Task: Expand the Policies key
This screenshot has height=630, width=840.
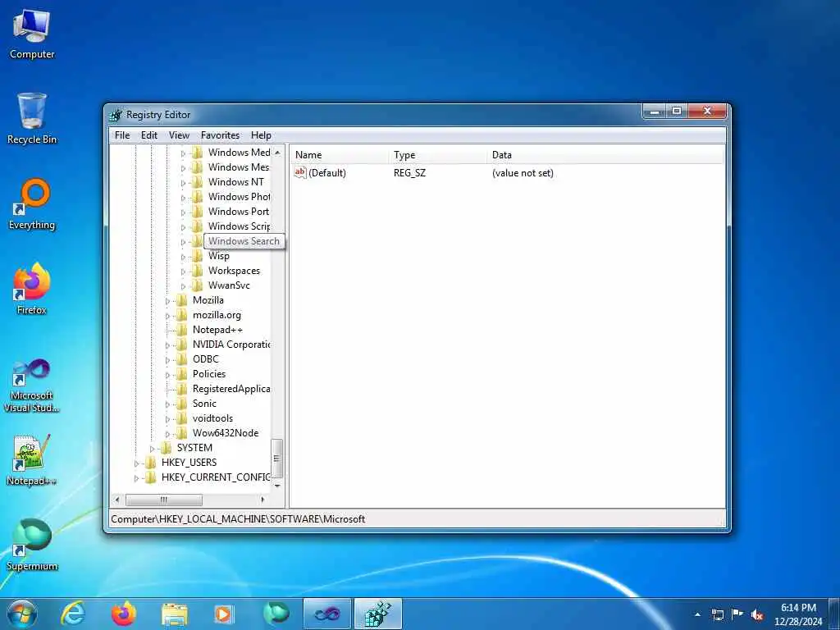Action: click(167, 375)
